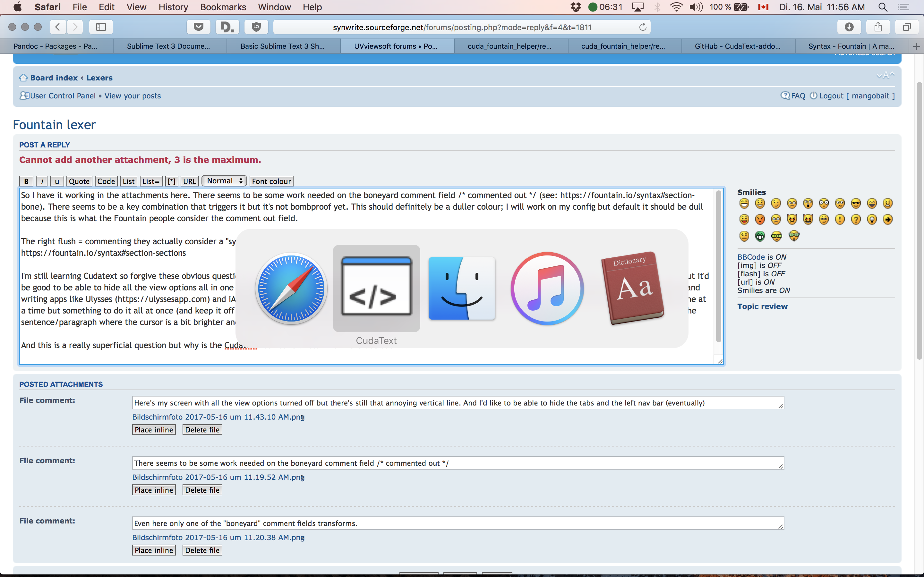Choose iTunes icon in app switcher
The image size is (924, 577).
tap(547, 288)
